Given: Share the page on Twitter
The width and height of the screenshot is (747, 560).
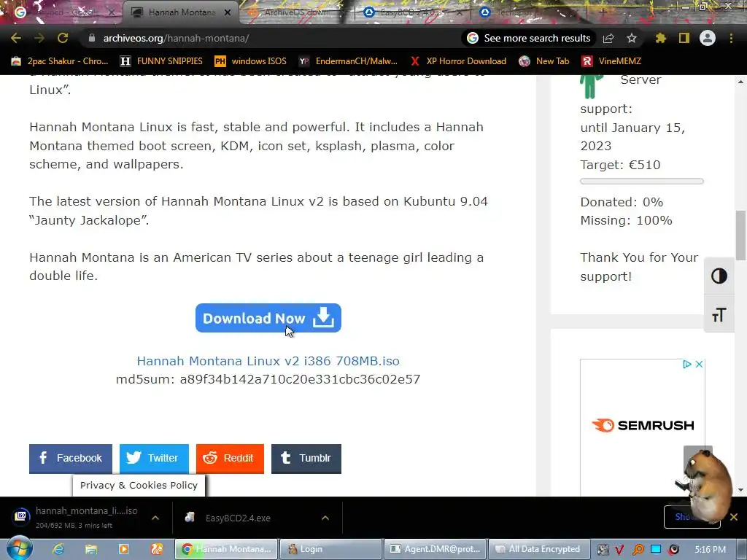Looking at the screenshot, I should click(x=154, y=459).
